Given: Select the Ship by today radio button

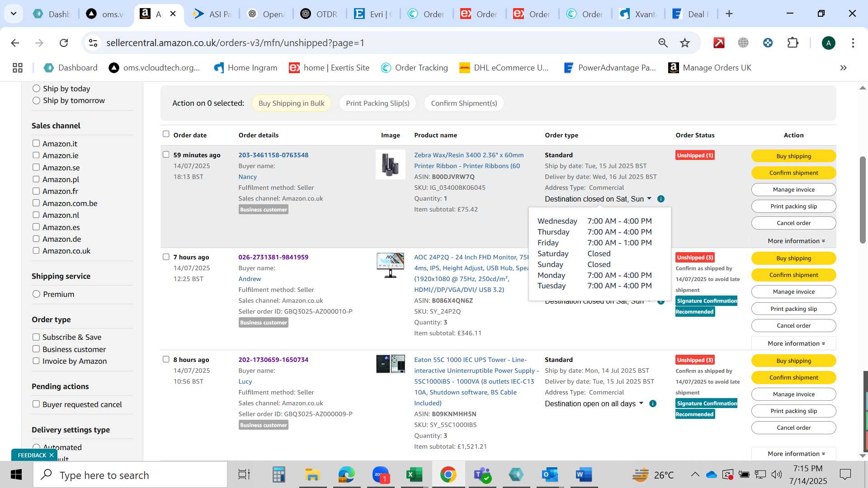Looking at the screenshot, I should 36,89.
